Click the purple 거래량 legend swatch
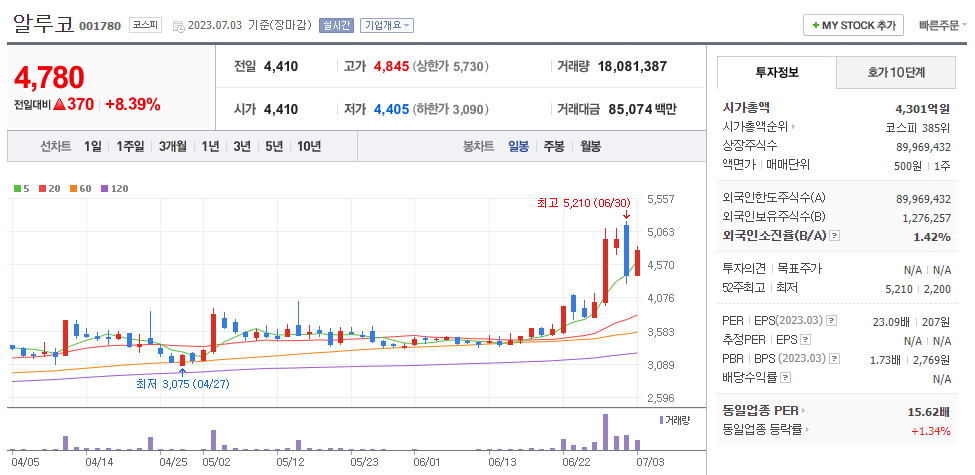Image resolution: width=975 pixels, height=475 pixels. [x=662, y=420]
